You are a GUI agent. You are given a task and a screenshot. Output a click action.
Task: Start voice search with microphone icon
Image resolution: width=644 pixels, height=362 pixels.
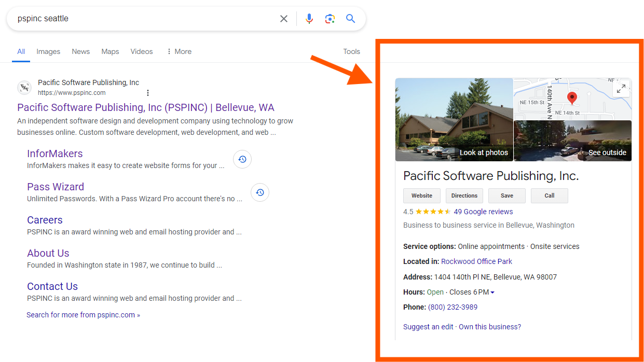tap(309, 19)
